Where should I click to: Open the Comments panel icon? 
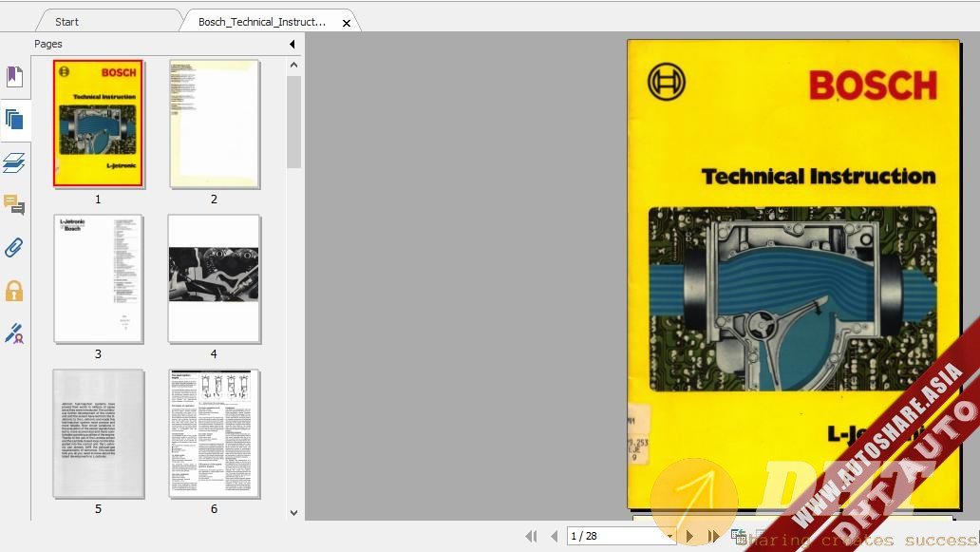pos(14,204)
